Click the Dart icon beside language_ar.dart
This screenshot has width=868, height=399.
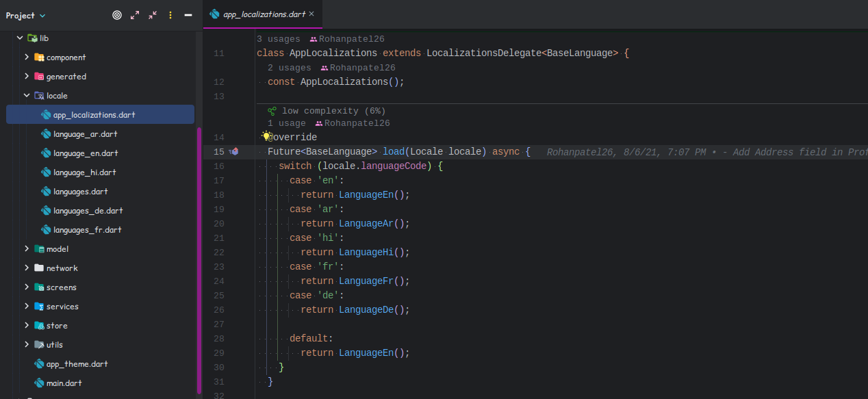46,134
